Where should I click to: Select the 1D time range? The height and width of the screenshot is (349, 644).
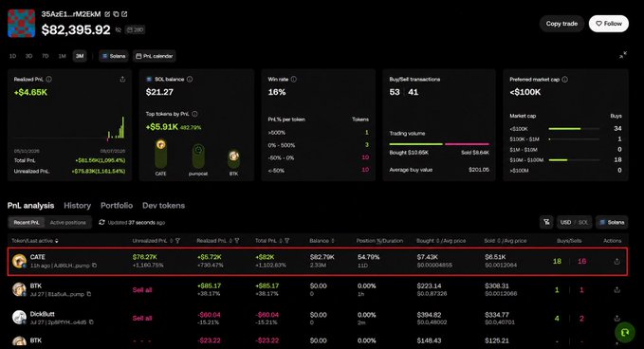click(x=12, y=56)
